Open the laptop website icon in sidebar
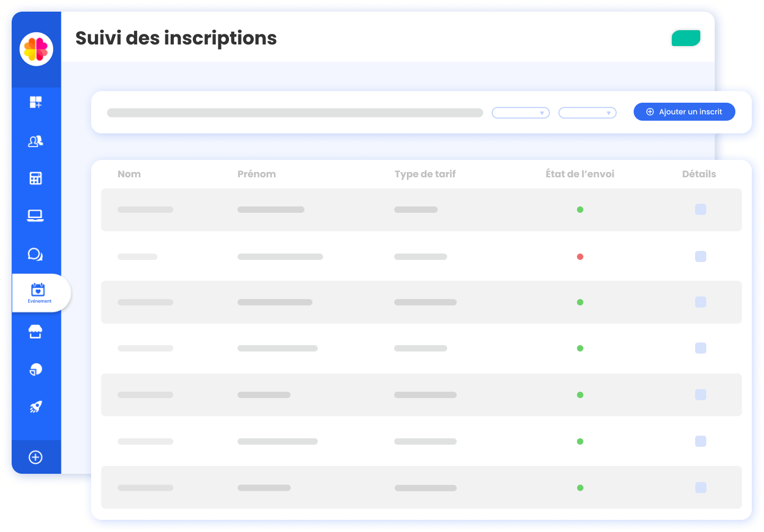 (x=35, y=215)
